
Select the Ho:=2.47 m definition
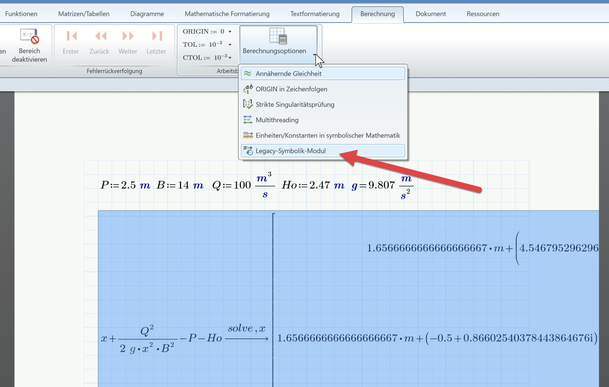click(313, 185)
